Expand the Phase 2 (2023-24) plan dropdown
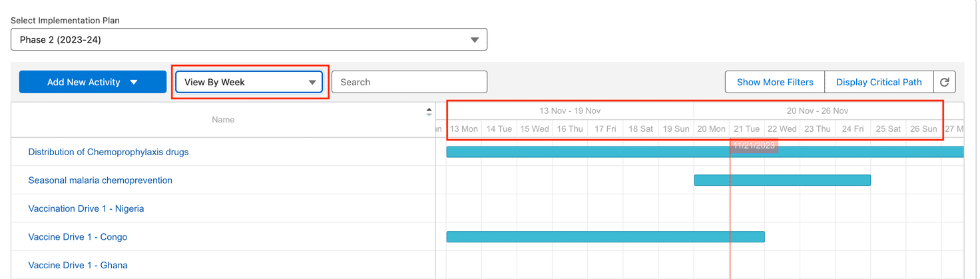Viewport: 980px width, 279px height. pos(249,39)
